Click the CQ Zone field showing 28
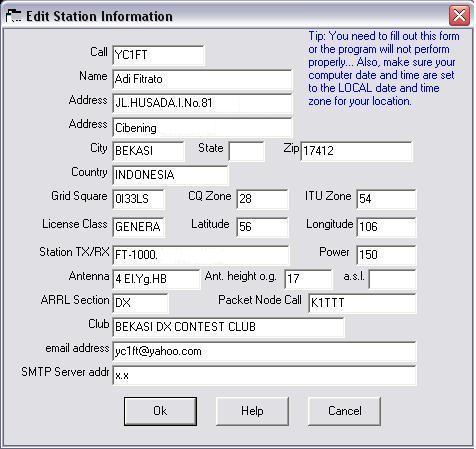 tap(262, 199)
